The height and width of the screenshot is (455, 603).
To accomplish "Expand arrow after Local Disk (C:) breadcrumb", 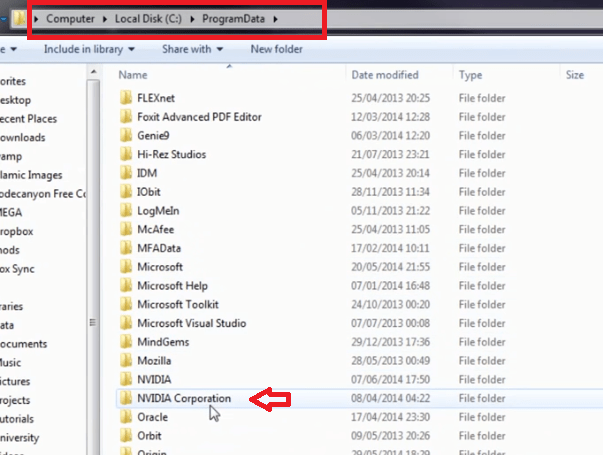I will tap(192, 19).
